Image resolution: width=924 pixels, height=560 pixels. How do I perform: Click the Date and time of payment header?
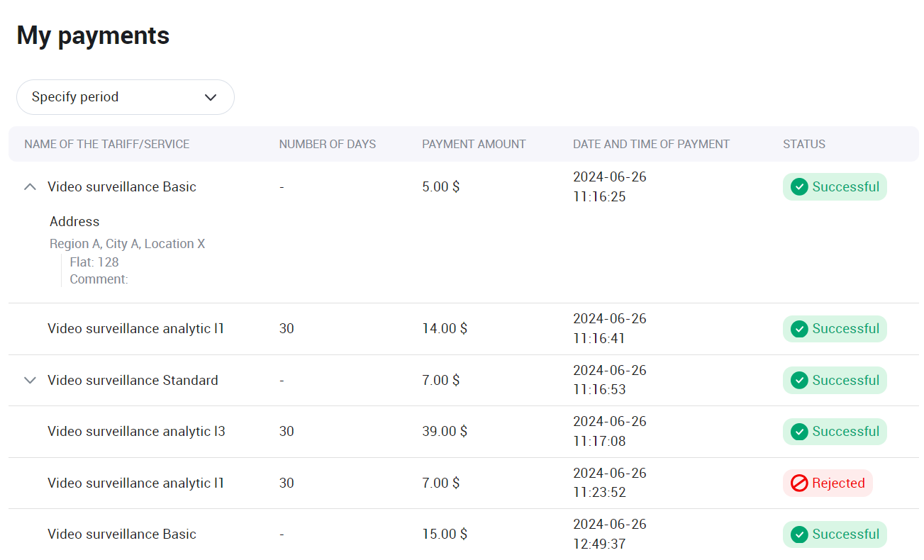tap(651, 145)
